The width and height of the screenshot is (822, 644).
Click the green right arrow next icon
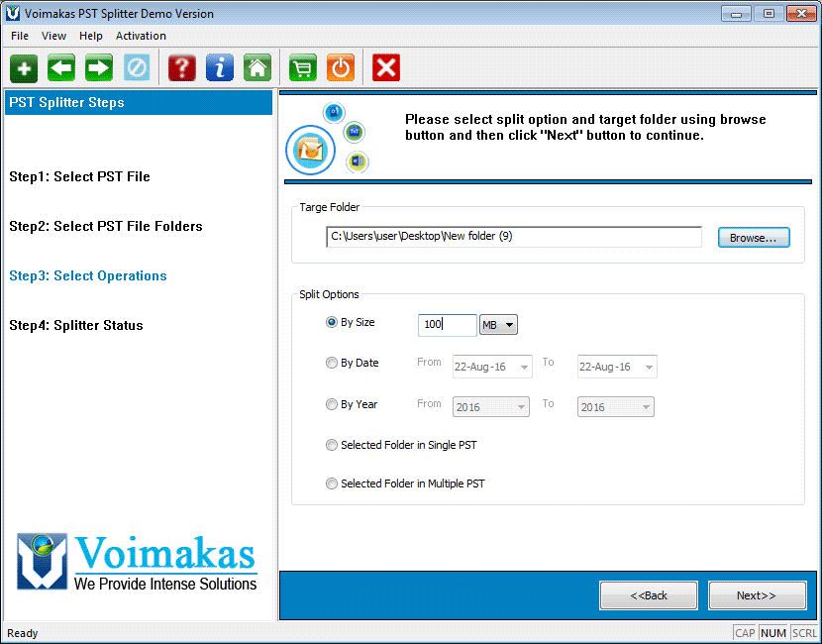pos(99,68)
